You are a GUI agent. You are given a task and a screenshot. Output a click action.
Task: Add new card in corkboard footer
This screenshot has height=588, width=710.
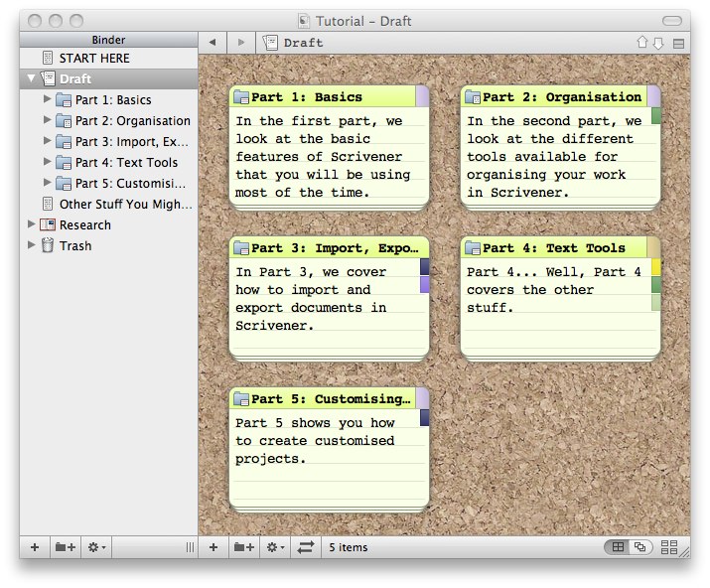[x=213, y=547]
